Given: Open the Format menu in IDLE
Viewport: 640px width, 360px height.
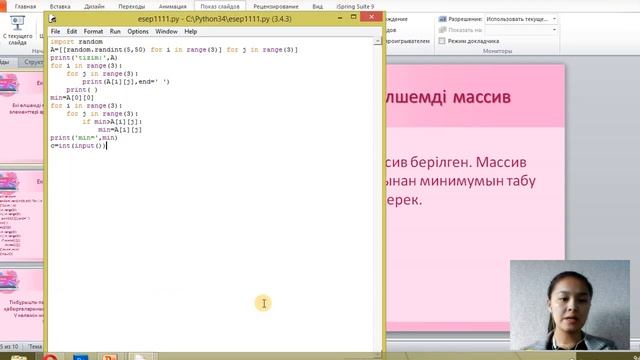Looking at the screenshot, I should click(x=93, y=31).
